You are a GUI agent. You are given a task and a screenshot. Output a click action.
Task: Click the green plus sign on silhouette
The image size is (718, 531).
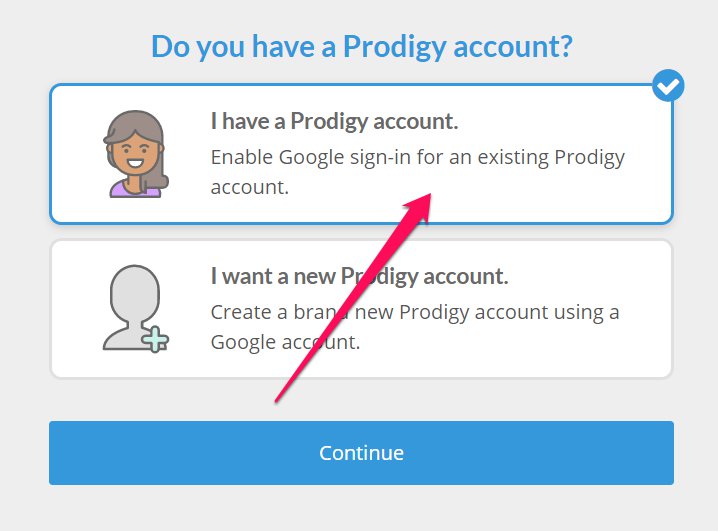click(x=155, y=339)
